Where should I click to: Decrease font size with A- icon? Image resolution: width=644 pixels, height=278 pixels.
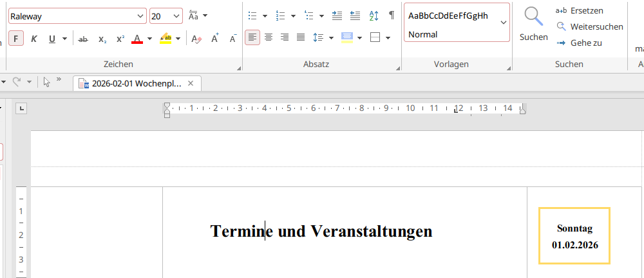tap(233, 39)
